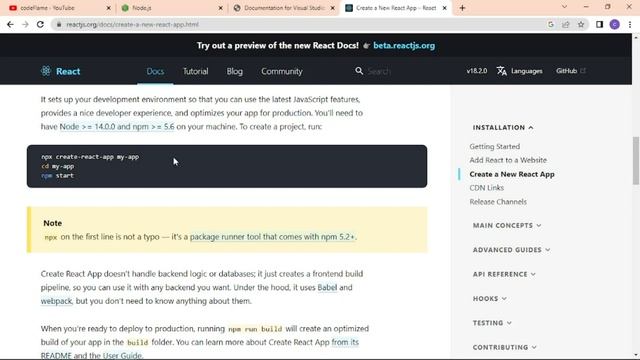Open the Blog navigation item
This screenshot has height=360, width=640.
coord(235,71)
